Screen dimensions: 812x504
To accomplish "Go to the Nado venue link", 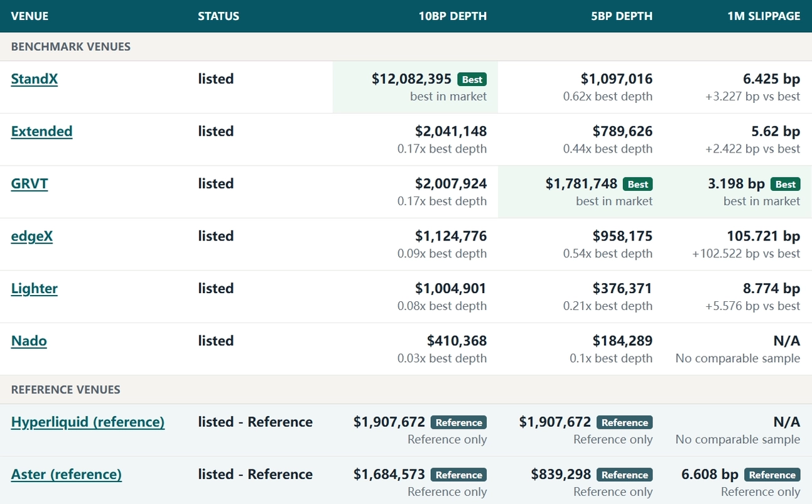I will (x=29, y=341).
